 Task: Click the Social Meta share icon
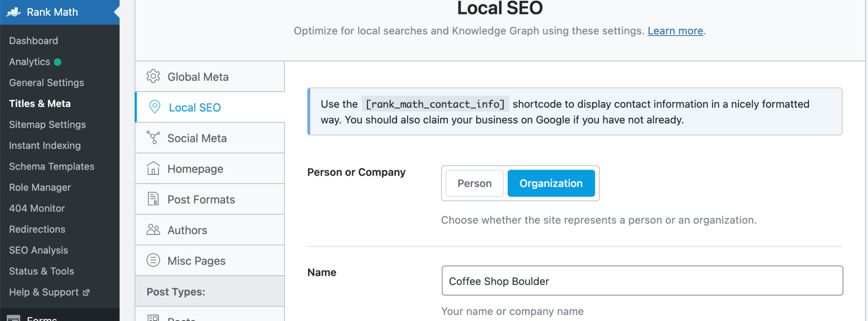pyautogui.click(x=153, y=138)
